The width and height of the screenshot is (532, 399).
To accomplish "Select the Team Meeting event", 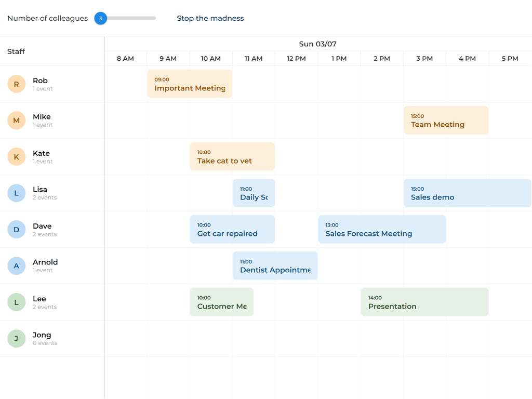I will point(446,120).
